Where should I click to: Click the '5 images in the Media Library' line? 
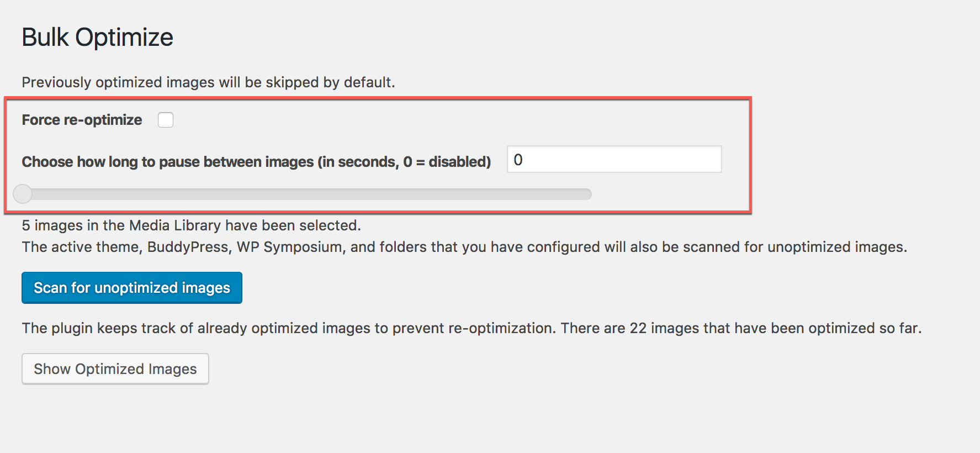191,225
